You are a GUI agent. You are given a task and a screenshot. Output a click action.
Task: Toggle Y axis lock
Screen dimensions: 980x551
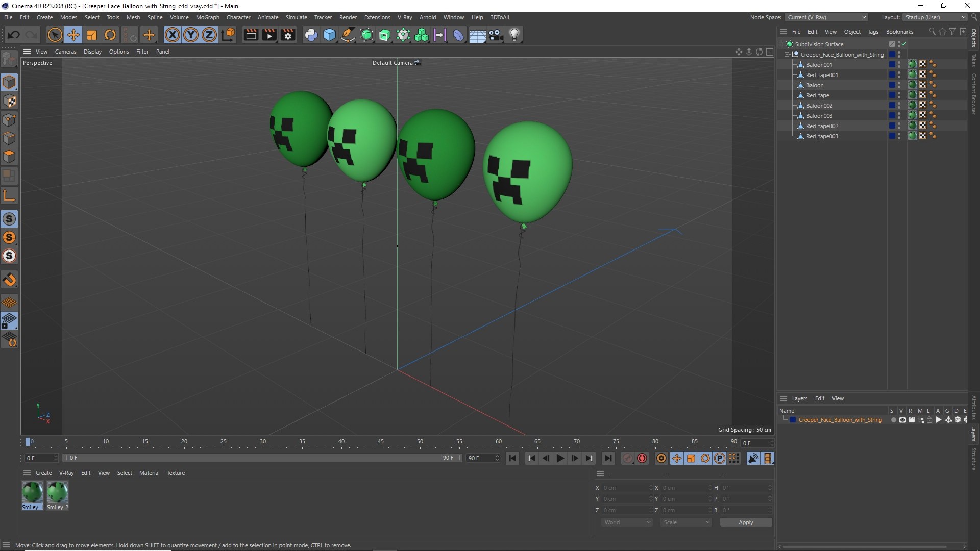pyautogui.click(x=191, y=35)
